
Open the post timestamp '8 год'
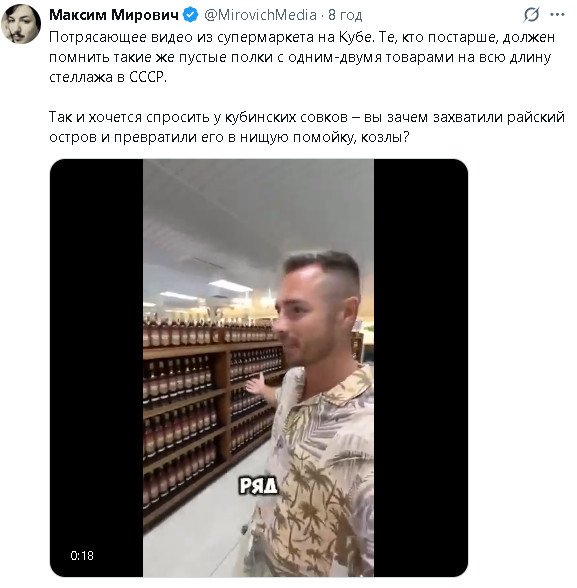tap(345, 15)
